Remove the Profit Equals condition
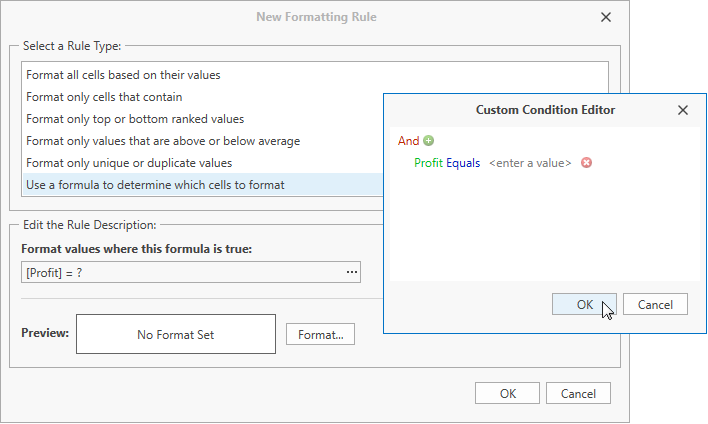The height and width of the screenshot is (424, 708). click(586, 163)
